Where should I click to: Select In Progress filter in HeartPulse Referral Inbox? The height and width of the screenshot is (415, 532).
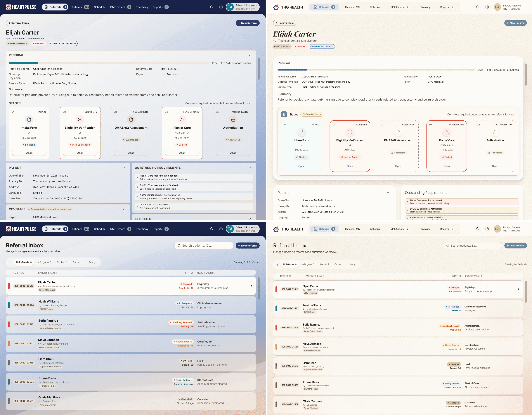pos(44,262)
